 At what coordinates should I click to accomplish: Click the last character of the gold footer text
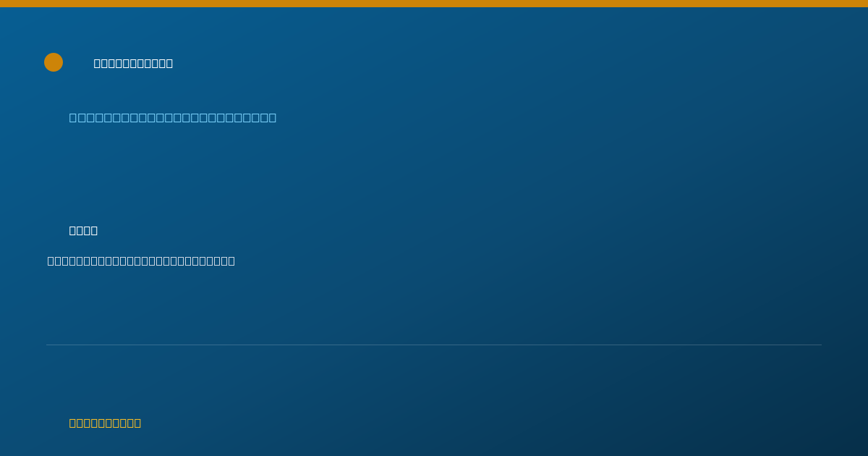coord(137,423)
